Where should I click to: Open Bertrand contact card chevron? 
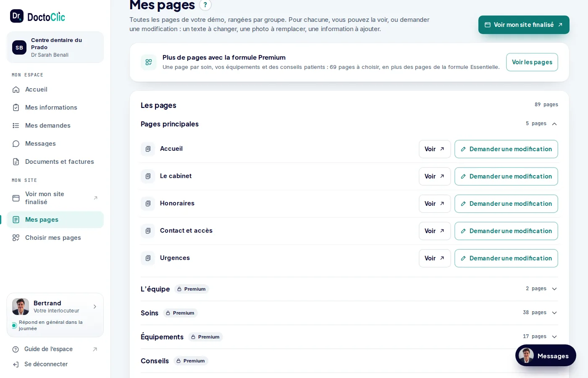pyautogui.click(x=95, y=307)
